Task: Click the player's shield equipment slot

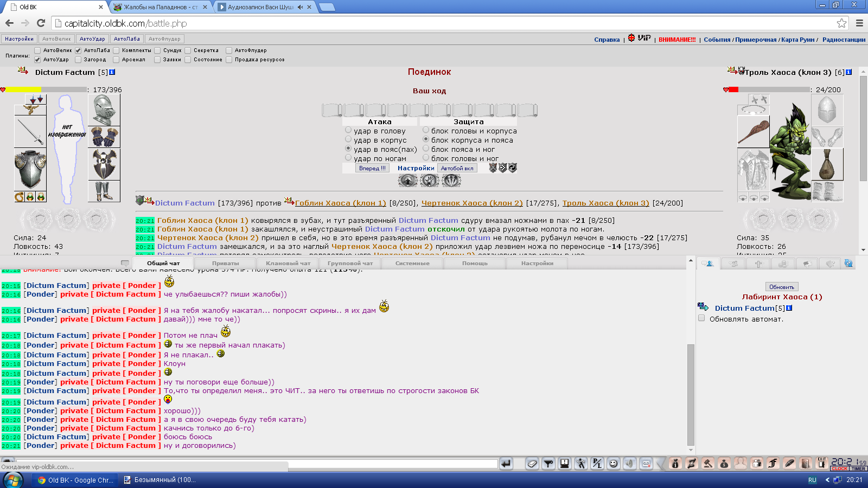Action: 104,164
